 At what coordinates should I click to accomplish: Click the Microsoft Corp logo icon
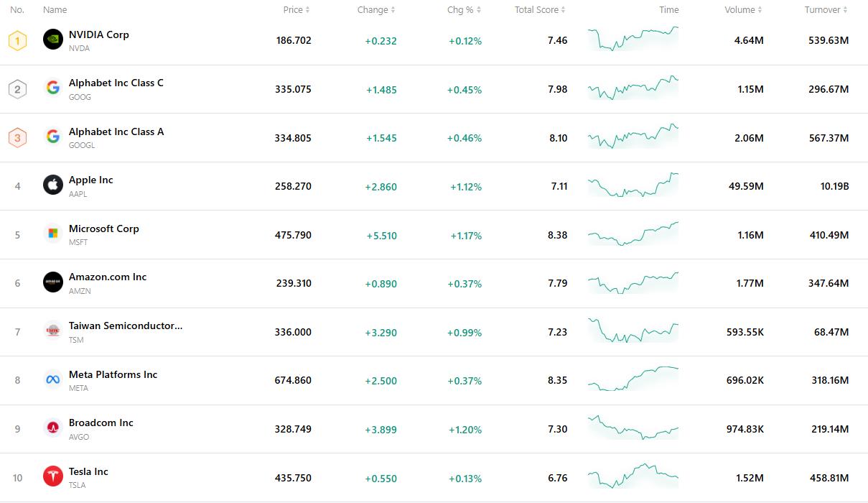(53, 234)
